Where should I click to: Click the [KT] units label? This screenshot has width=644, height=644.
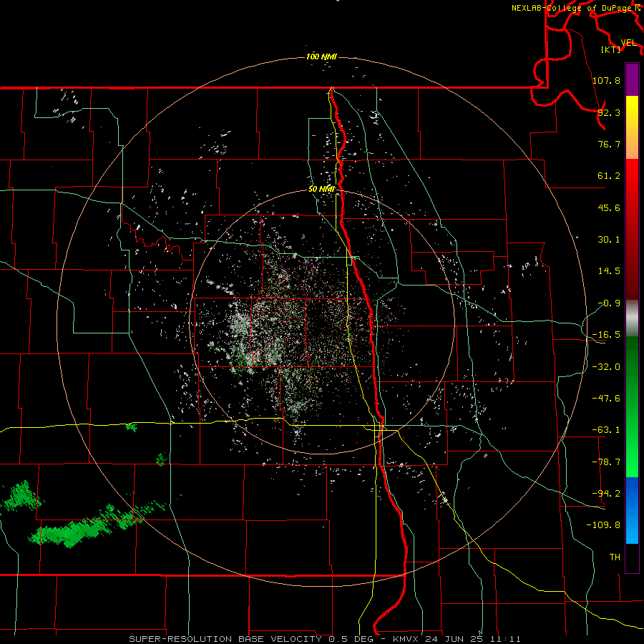point(610,49)
